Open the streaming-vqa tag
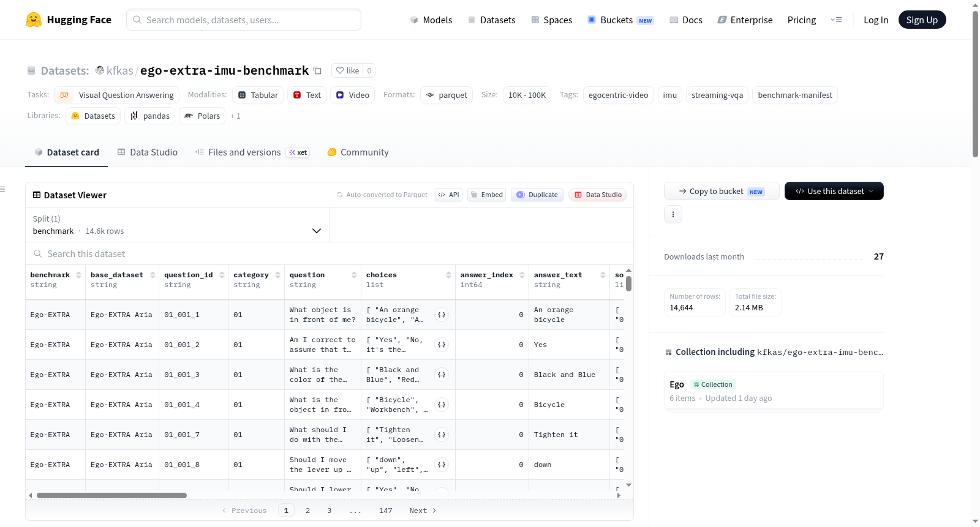Image resolution: width=980 pixels, height=527 pixels. pos(717,95)
